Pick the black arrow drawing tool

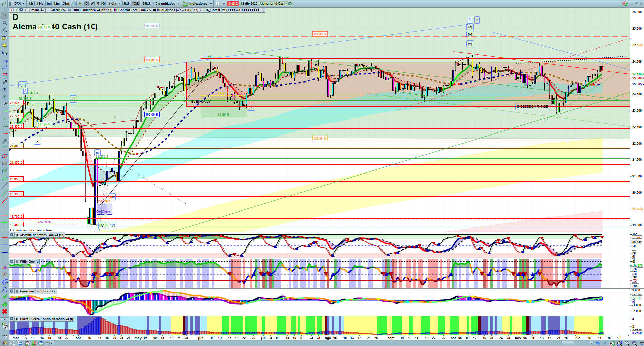4,82
